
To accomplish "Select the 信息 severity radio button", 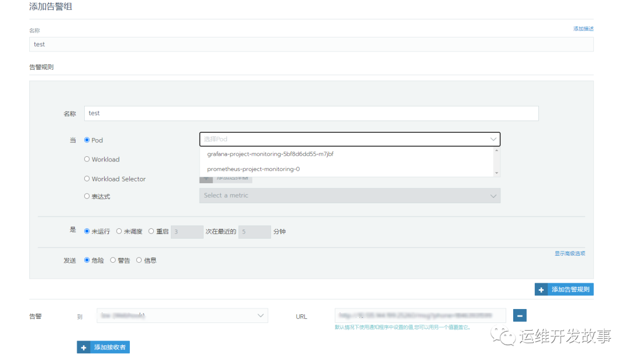I will point(139,260).
